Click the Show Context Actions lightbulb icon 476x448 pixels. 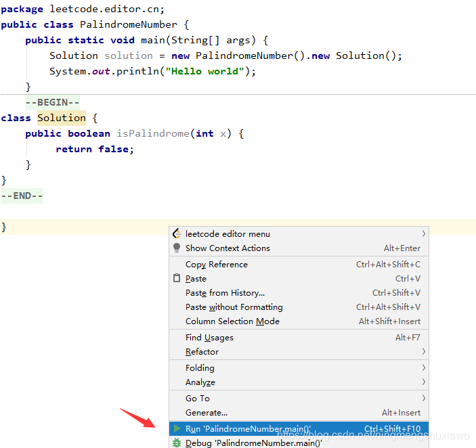tap(177, 248)
